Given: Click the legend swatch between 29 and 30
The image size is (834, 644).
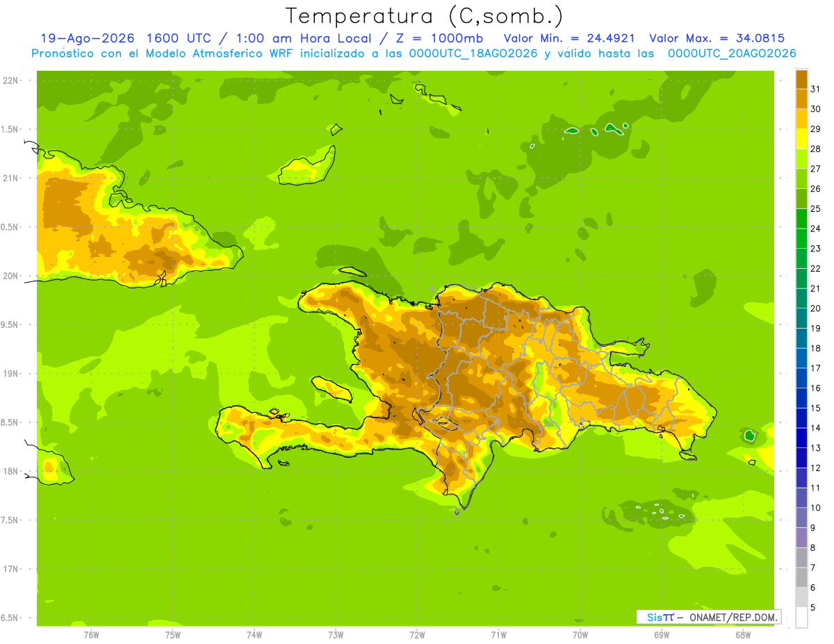Looking at the screenshot, I should point(801,119).
